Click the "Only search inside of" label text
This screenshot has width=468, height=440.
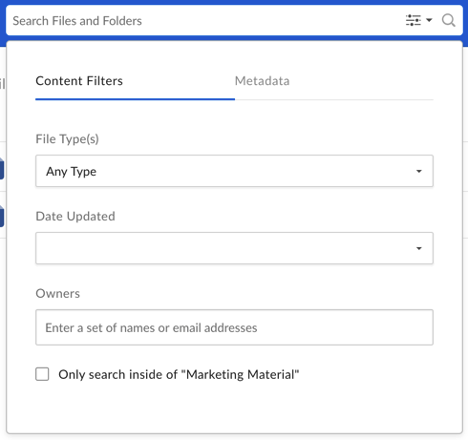click(x=118, y=374)
